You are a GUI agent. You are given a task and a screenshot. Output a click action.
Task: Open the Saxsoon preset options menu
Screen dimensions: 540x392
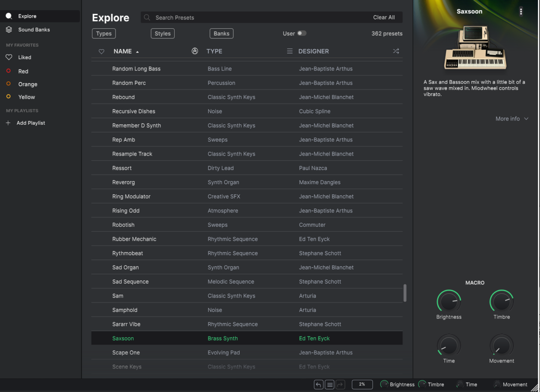click(521, 11)
